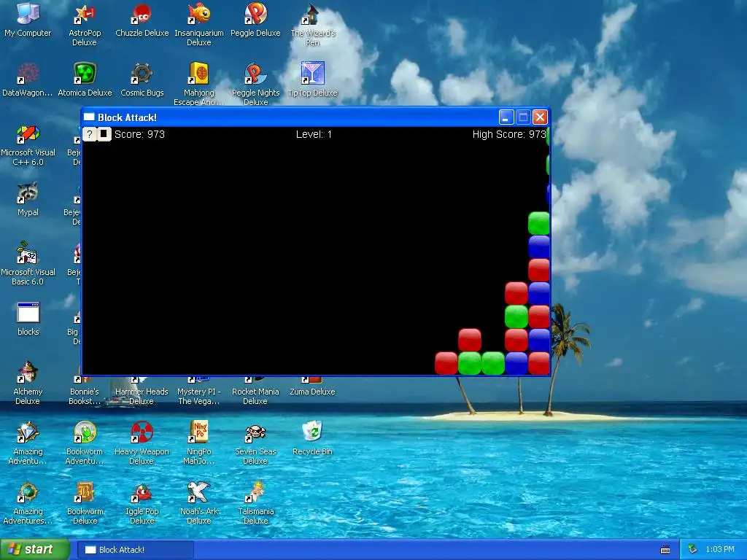Open My Computer desktop icon
The width and height of the screenshot is (747, 560).
coord(28,20)
